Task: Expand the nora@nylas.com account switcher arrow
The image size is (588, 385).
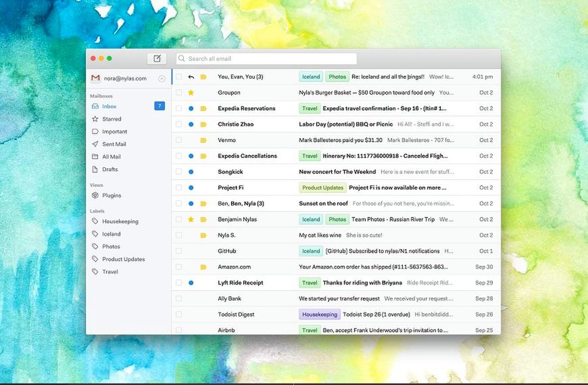Action: (162, 78)
